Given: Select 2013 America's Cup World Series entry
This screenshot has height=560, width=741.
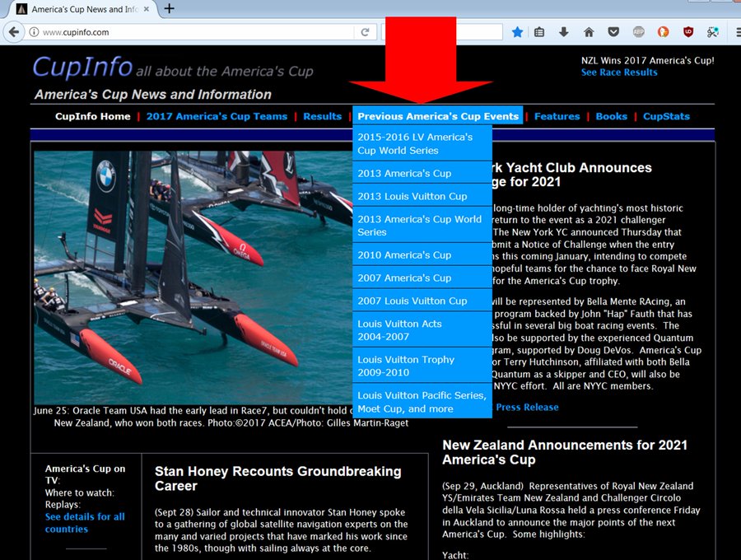Looking at the screenshot, I should [x=422, y=226].
